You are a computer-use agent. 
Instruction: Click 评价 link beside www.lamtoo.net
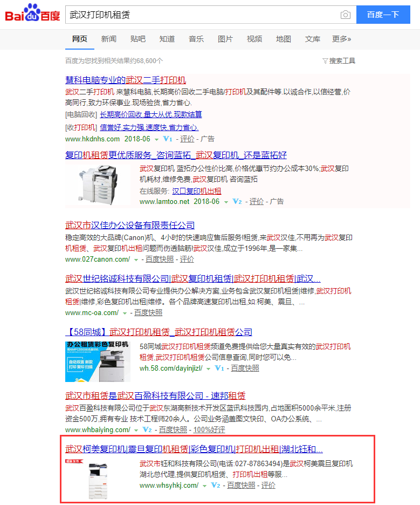point(257,202)
